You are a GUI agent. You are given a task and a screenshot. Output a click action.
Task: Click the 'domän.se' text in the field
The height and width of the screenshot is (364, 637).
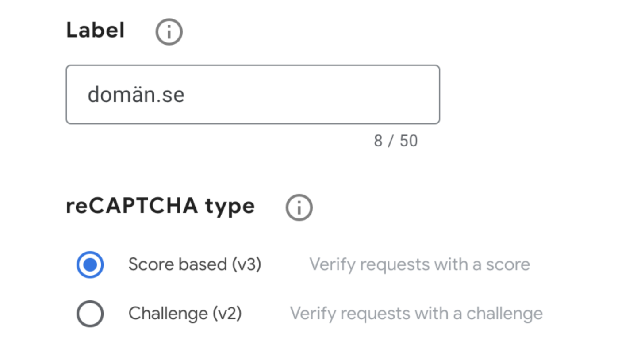(x=136, y=95)
